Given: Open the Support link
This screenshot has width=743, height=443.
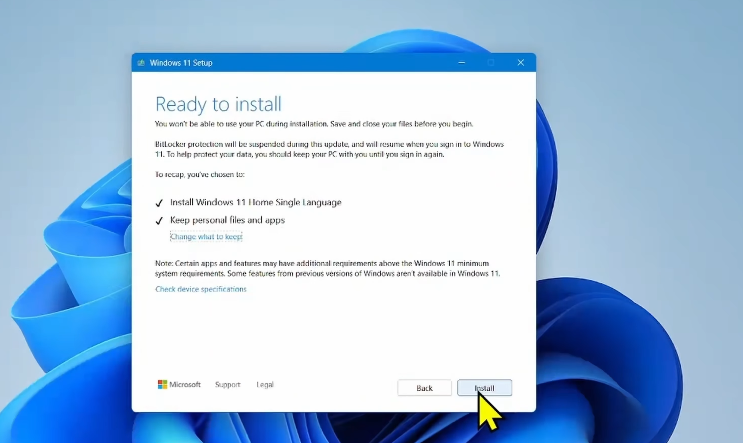Looking at the screenshot, I should pyautogui.click(x=227, y=385).
